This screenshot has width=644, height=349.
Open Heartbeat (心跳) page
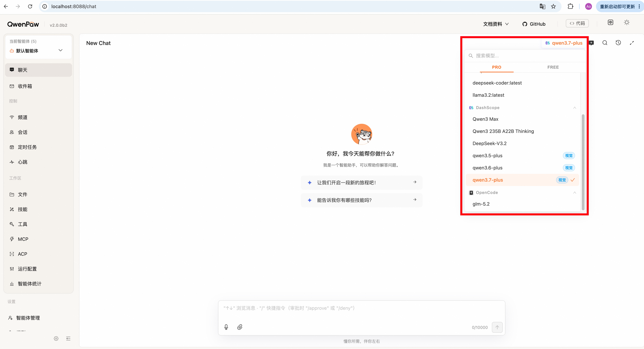click(39, 162)
